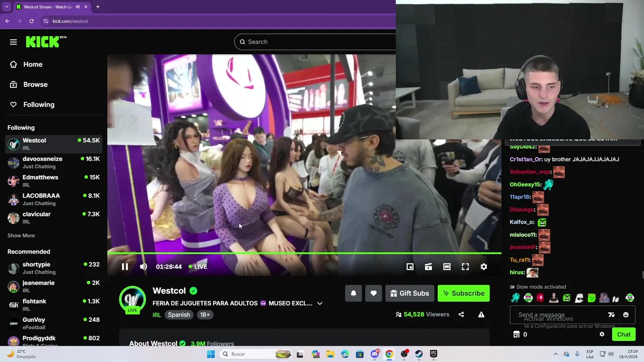
Task: Go back in browser
Action: click(x=7, y=21)
